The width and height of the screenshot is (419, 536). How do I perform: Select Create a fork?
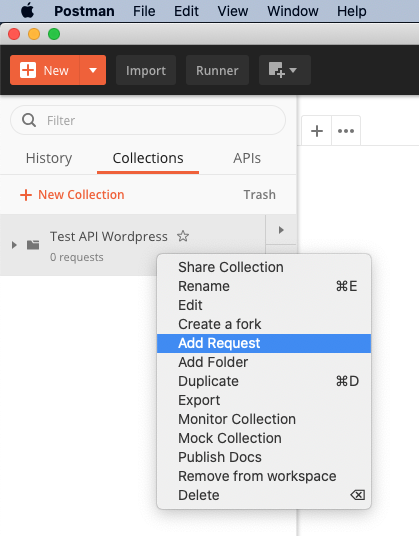tap(264, 324)
